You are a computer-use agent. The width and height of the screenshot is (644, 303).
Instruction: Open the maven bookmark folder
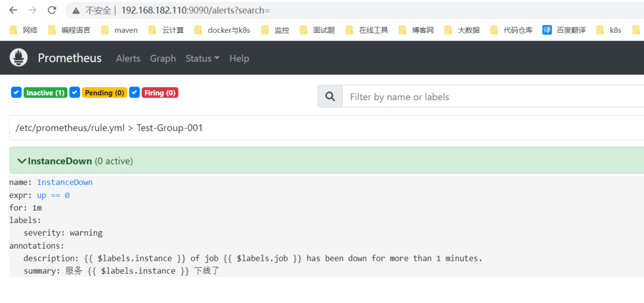[119, 30]
